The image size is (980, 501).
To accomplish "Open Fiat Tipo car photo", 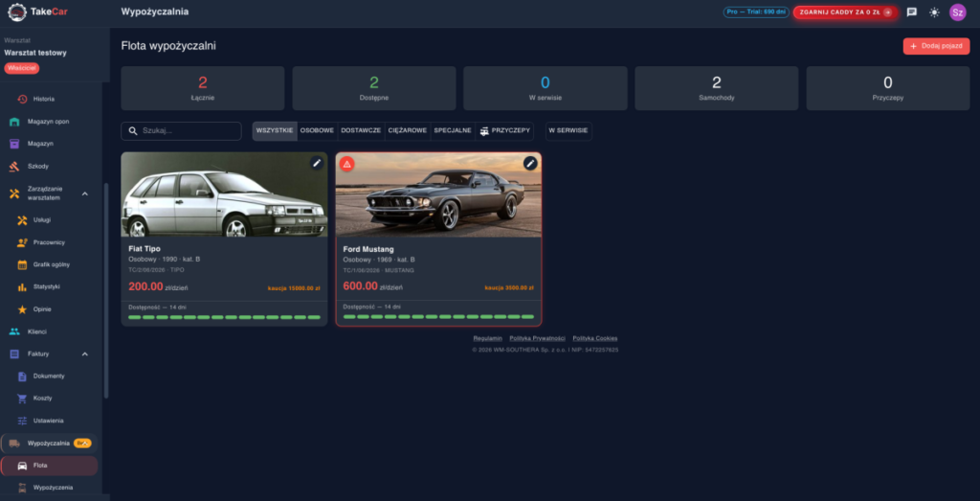I will (x=224, y=194).
